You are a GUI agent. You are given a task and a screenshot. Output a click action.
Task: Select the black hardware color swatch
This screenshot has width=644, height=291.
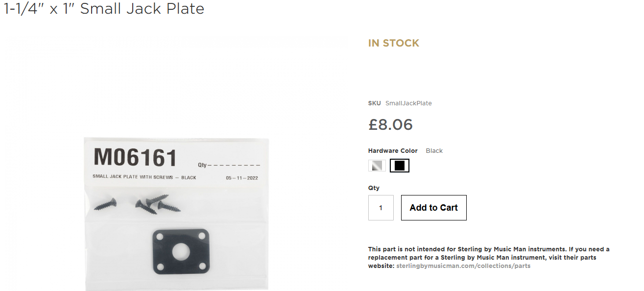pos(400,166)
